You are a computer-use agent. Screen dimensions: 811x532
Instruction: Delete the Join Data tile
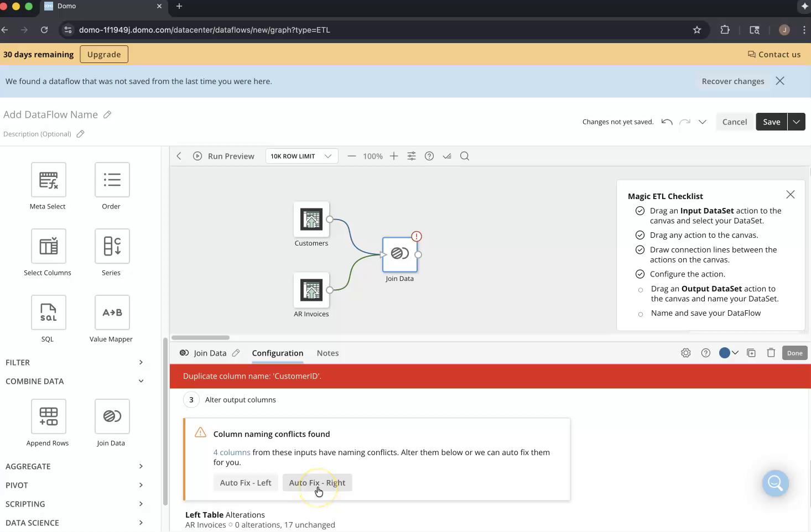771,353
